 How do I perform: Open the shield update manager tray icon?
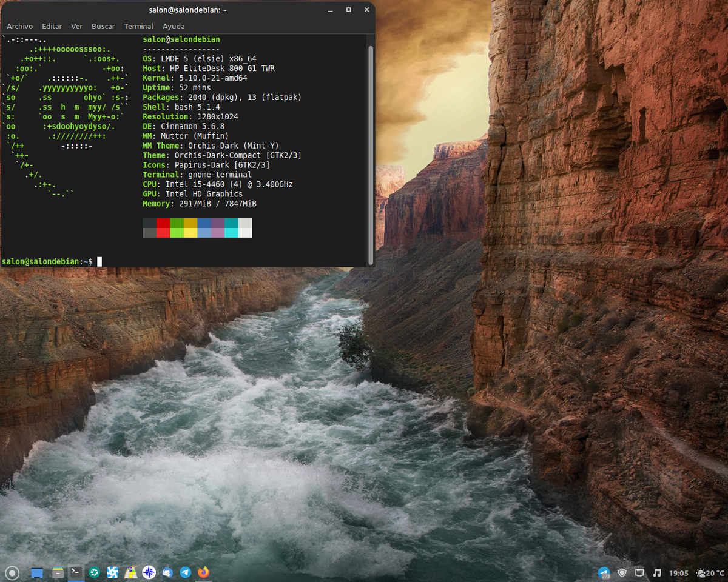pos(622,572)
